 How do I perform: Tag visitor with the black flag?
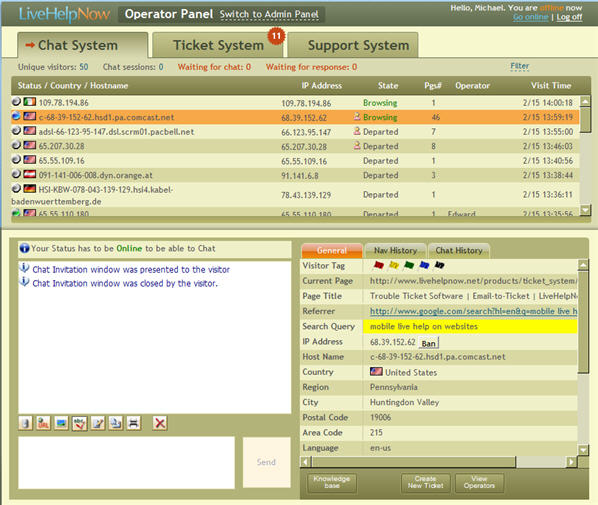[x=439, y=265]
